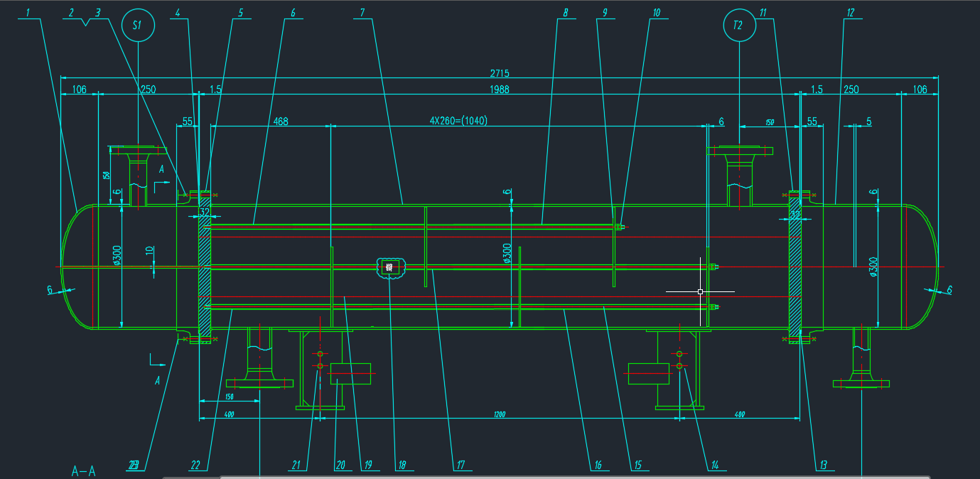The image size is (980, 479).
Task: Select part callout number 3
Action: coord(97,12)
